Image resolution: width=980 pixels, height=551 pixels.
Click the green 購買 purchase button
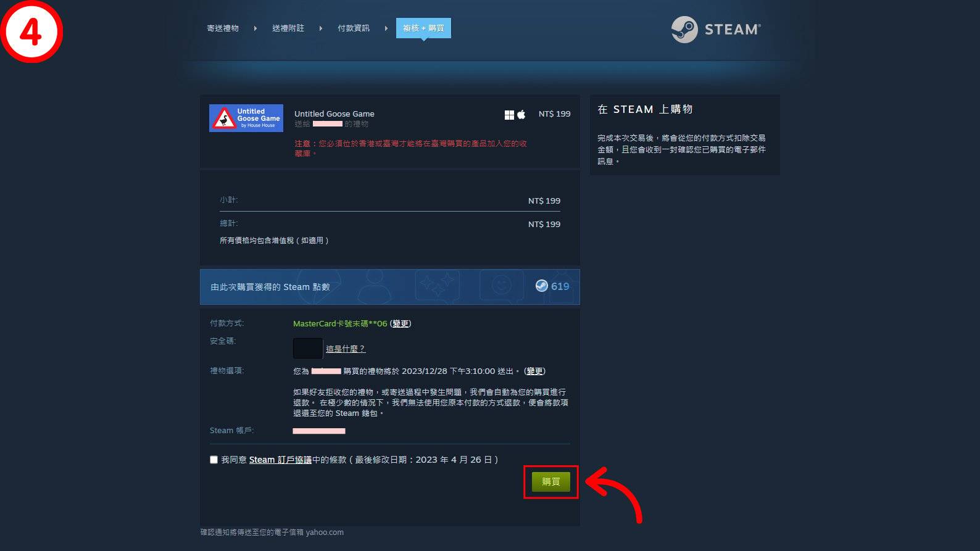[551, 481]
